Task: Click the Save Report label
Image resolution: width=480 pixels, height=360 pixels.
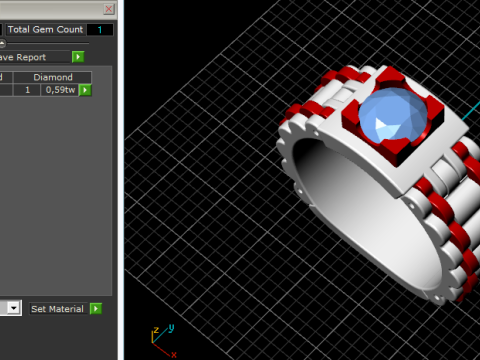Action: coord(23,57)
